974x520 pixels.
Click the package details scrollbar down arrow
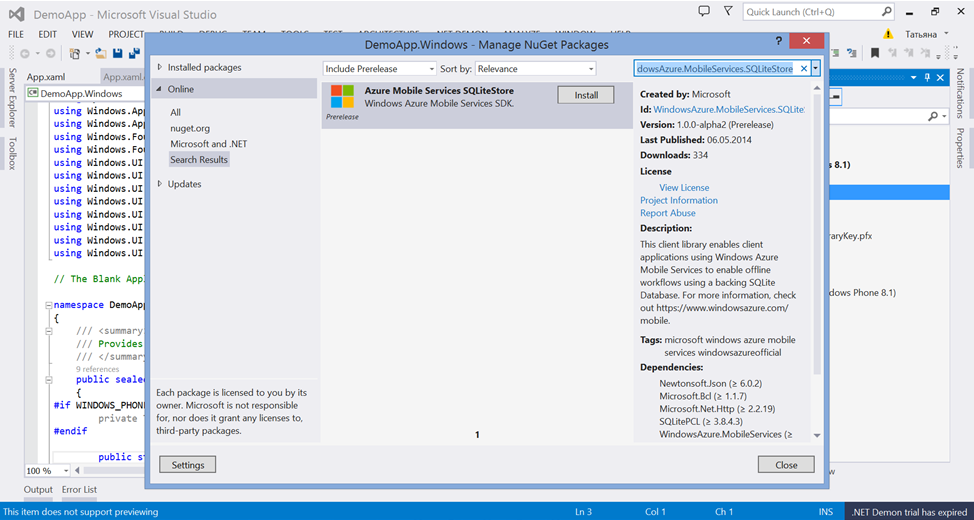point(817,436)
